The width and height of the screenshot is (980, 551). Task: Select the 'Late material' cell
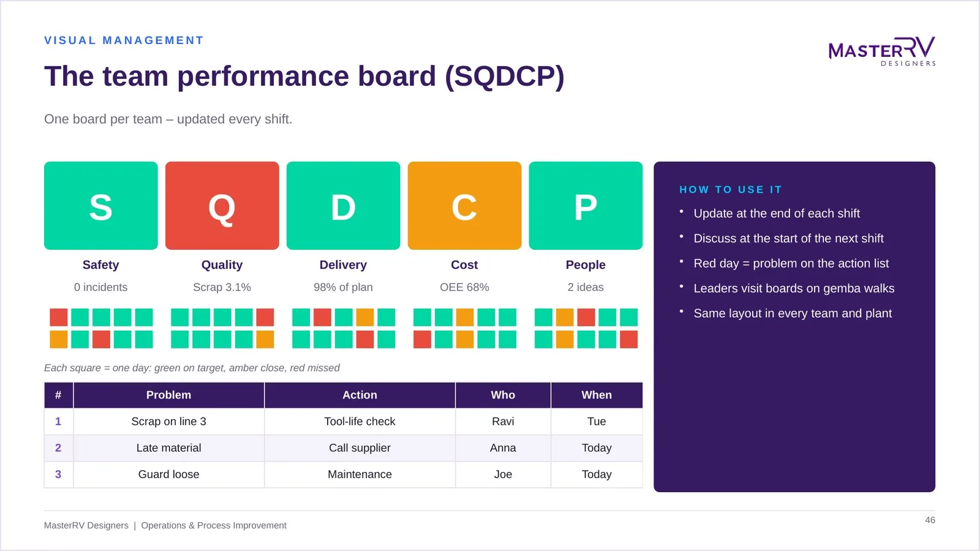tap(169, 448)
